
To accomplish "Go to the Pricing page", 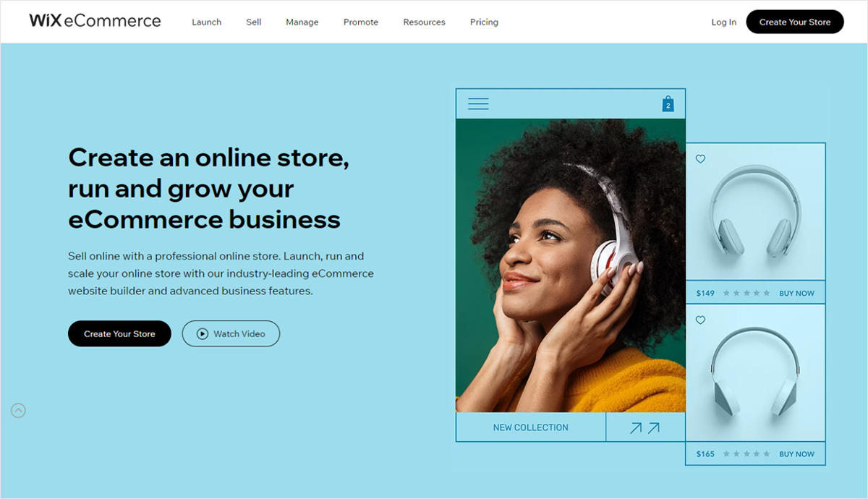I will pyautogui.click(x=484, y=22).
